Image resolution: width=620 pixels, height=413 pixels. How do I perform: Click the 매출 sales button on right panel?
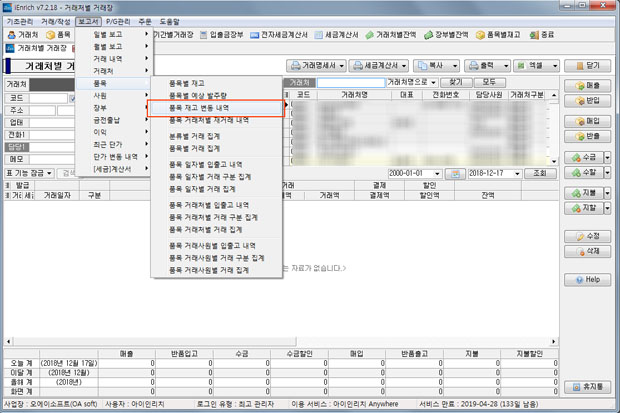coord(586,86)
